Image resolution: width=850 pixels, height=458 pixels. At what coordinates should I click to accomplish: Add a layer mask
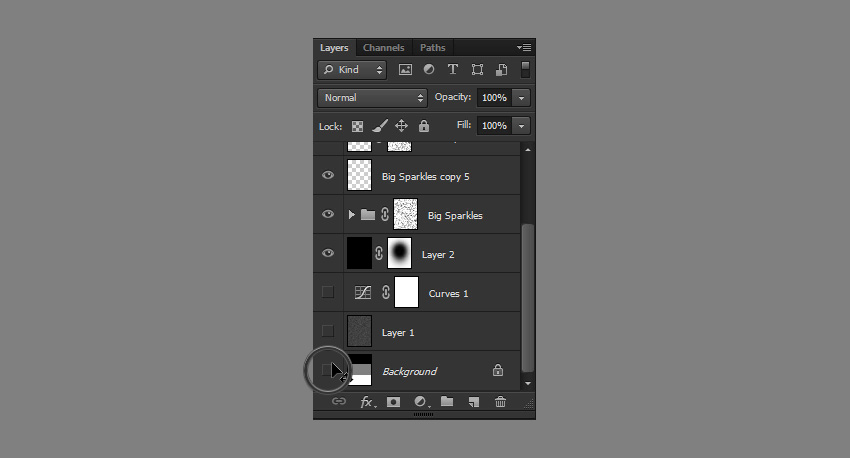(x=394, y=402)
